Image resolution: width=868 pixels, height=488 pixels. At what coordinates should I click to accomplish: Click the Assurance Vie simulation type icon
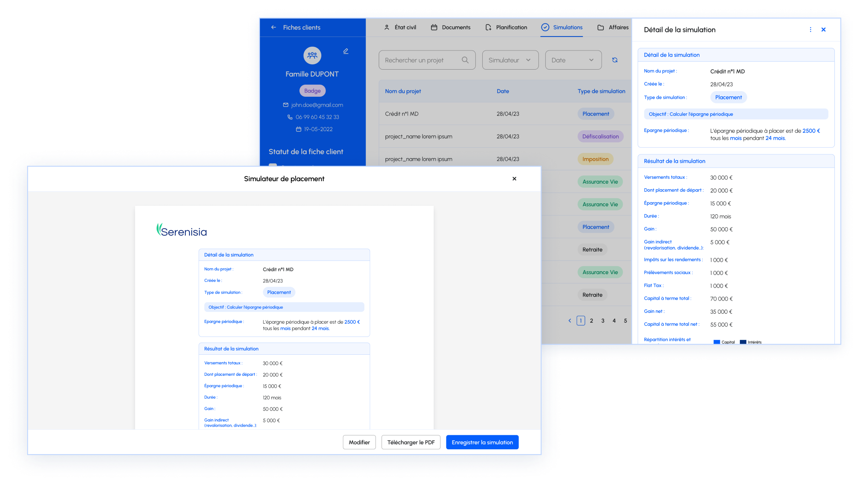click(x=600, y=181)
